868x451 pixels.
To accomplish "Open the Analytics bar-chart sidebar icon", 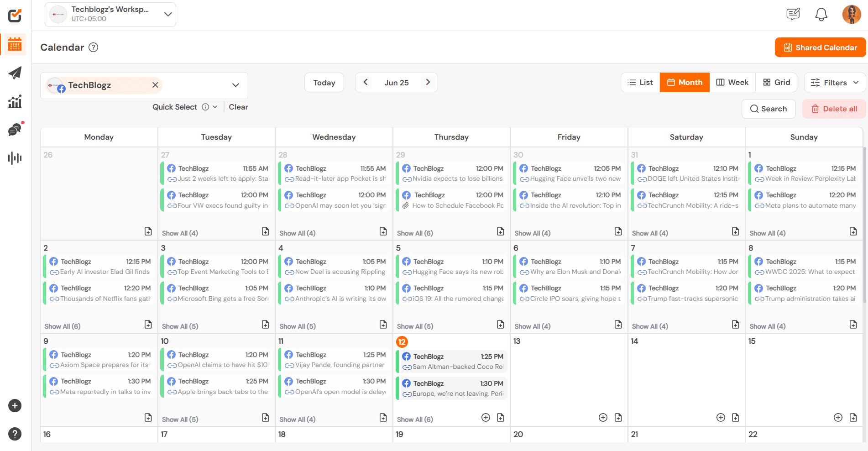I will pyautogui.click(x=15, y=102).
